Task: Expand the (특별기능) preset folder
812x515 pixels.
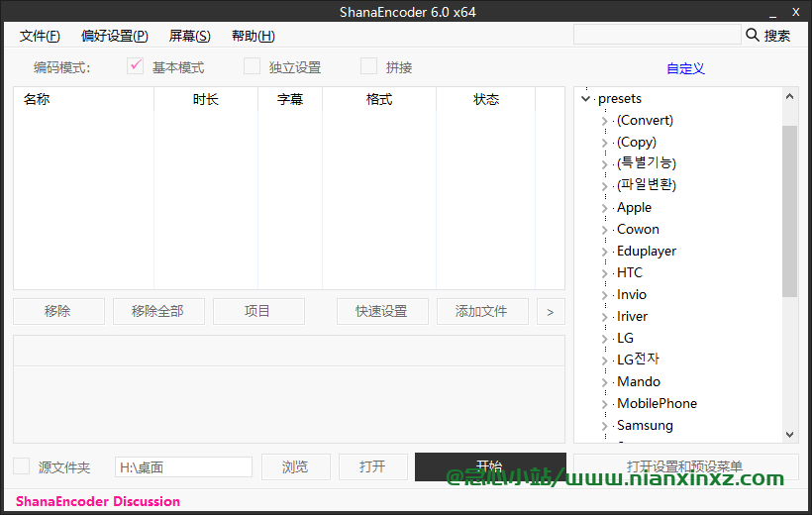Action: tap(604, 164)
